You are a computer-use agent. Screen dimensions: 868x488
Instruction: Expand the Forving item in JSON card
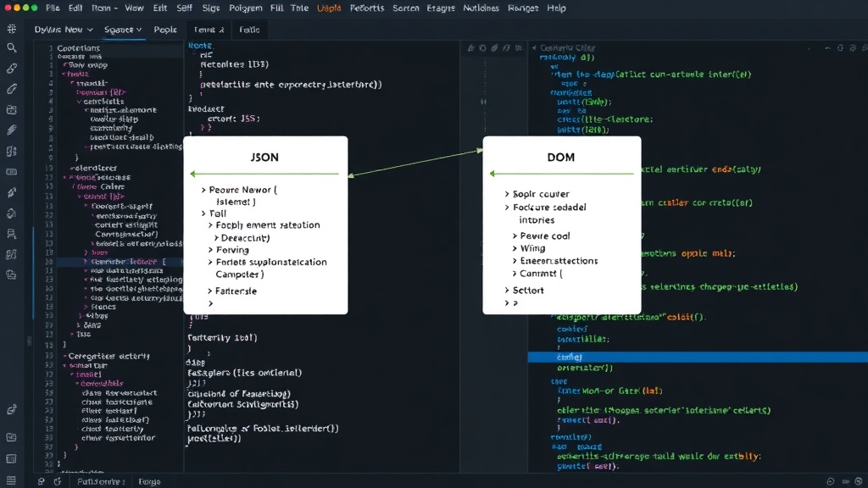210,250
